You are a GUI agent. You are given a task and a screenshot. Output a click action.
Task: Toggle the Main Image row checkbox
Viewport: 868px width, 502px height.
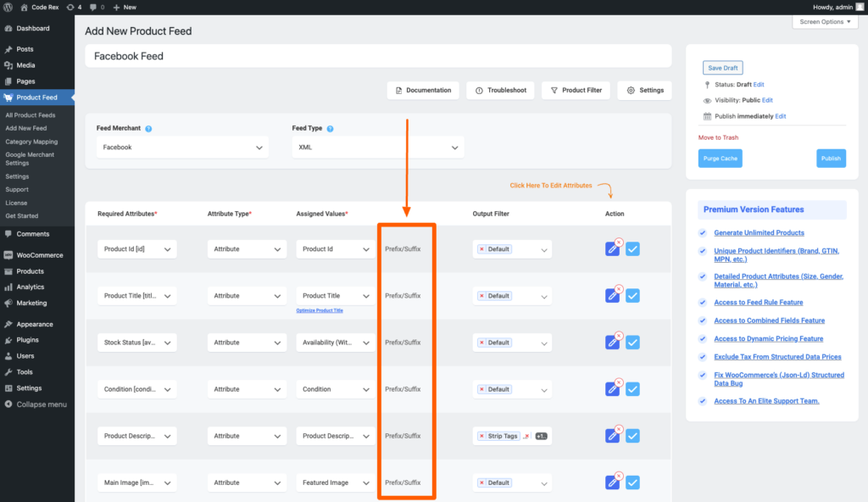[632, 482]
